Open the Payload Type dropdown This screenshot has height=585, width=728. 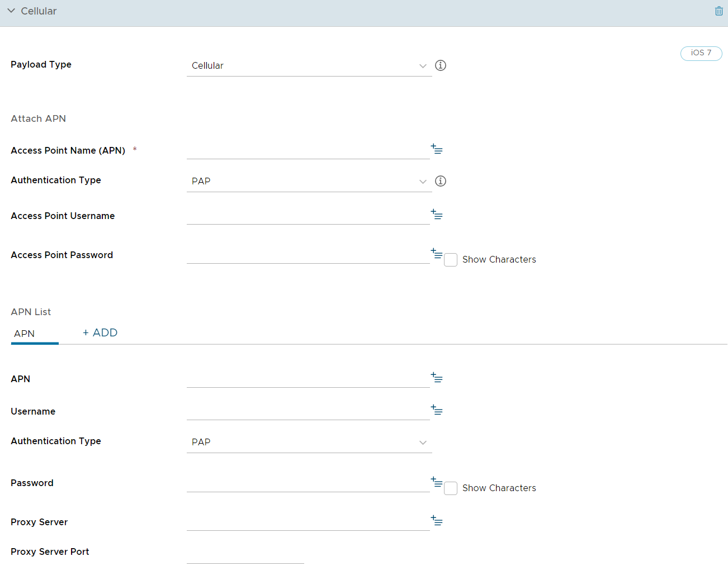tap(309, 65)
